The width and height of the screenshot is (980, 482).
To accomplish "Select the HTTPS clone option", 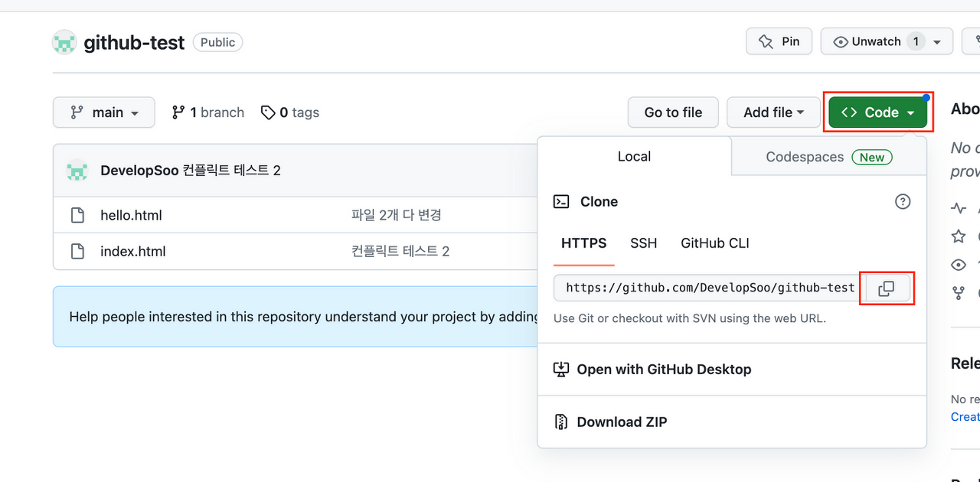I will (x=583, y=243).
